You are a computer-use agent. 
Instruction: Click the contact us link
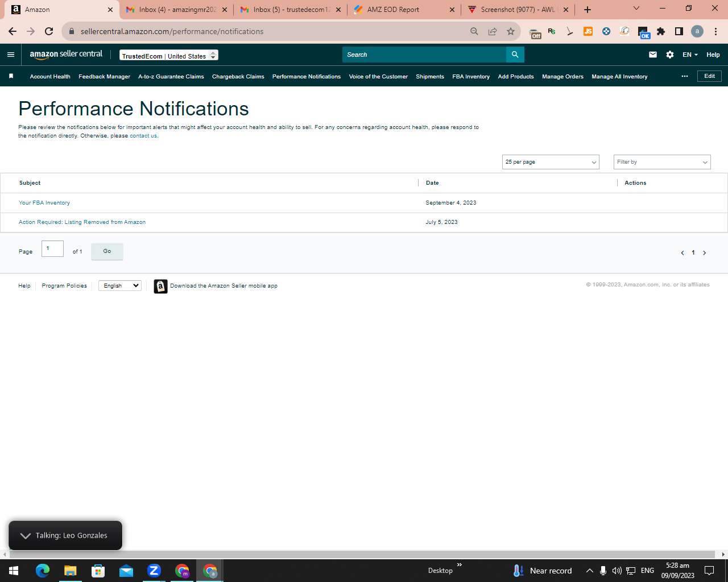[x=143, y=136]
